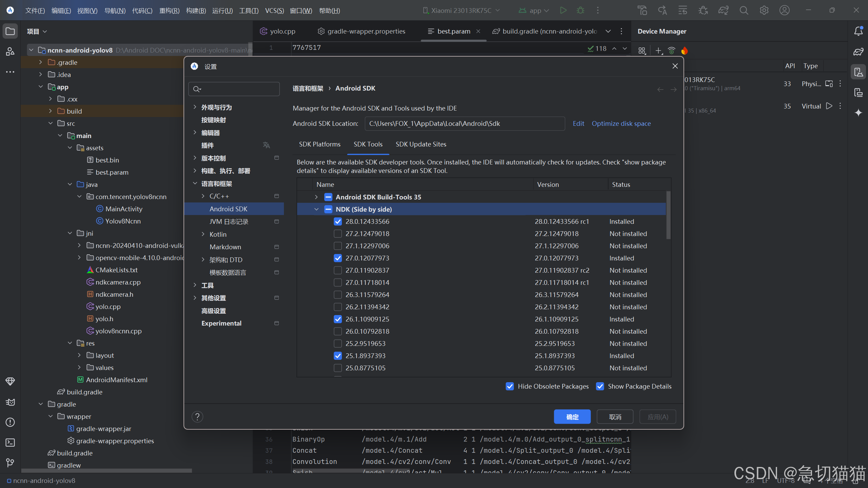Open the 重构(R) menu
This screenshot has height=488, width=868.
169,11
